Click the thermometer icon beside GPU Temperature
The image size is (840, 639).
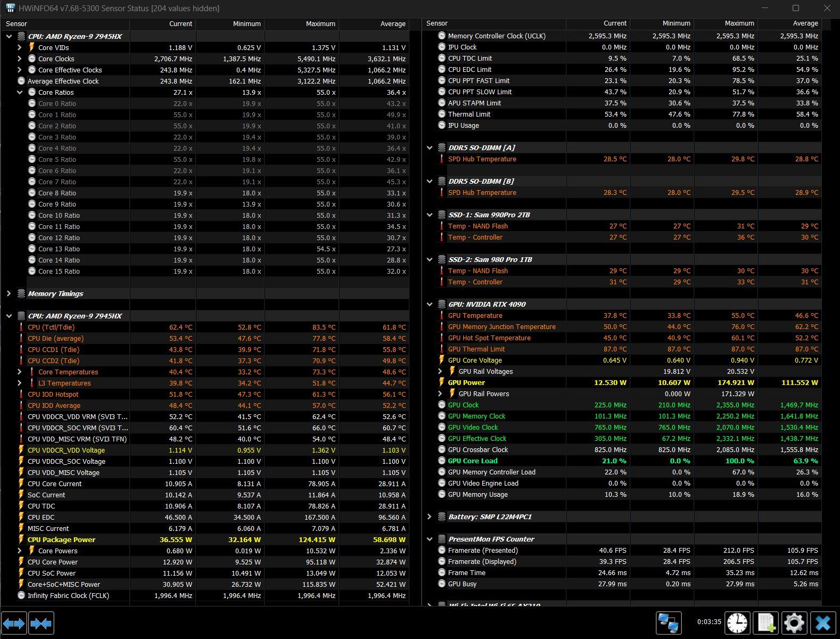point(442,315)
